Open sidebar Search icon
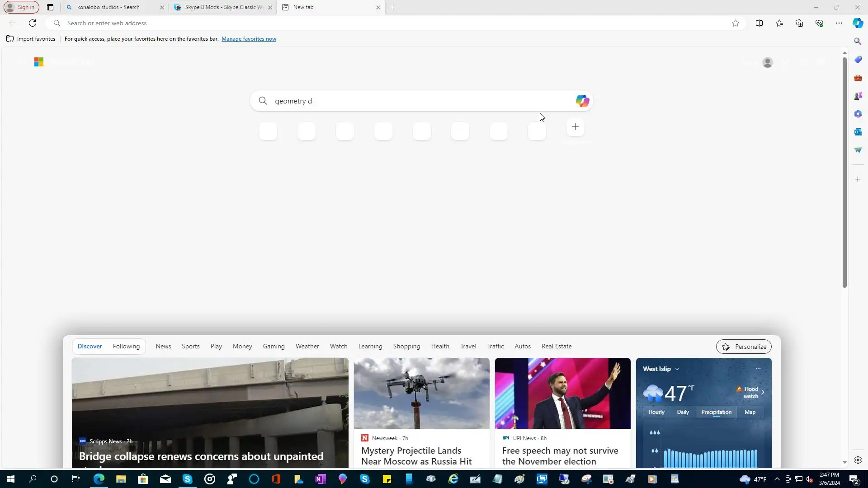 (858, 41)
